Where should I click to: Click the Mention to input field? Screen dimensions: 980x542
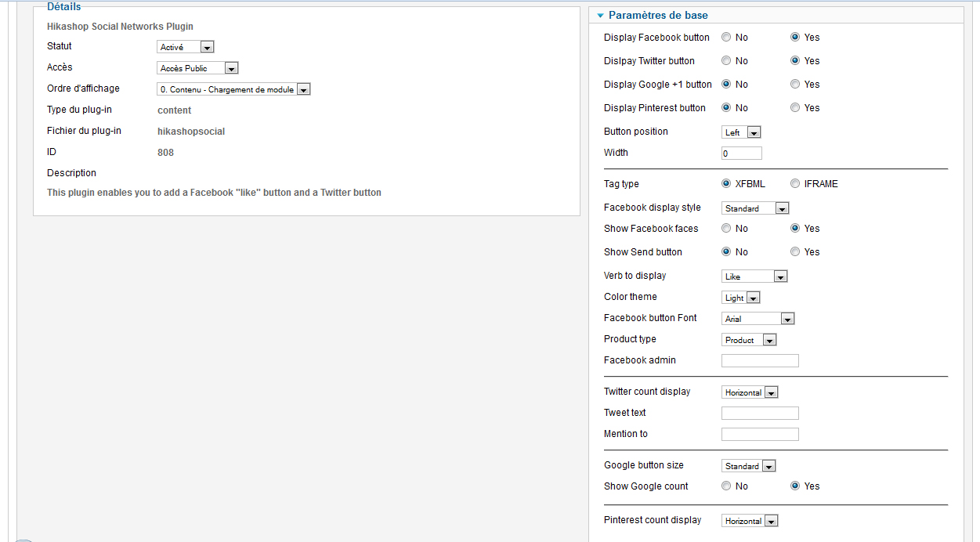(x=760, y=435)
